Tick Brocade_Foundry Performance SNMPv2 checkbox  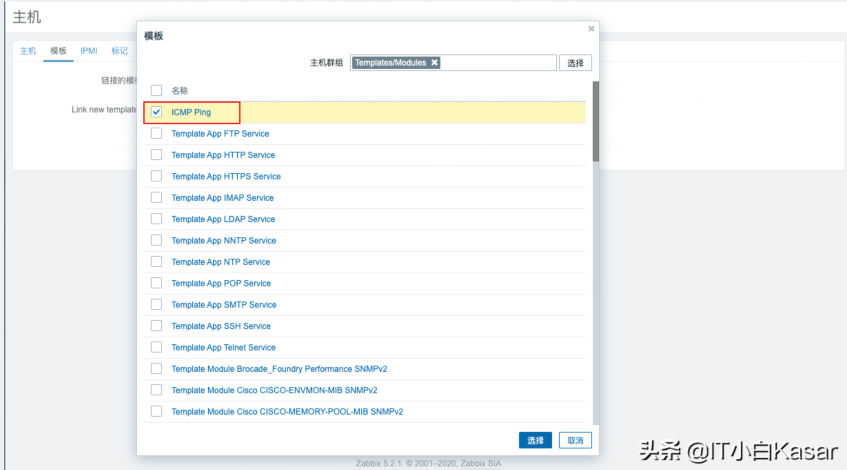coord(156,368)
